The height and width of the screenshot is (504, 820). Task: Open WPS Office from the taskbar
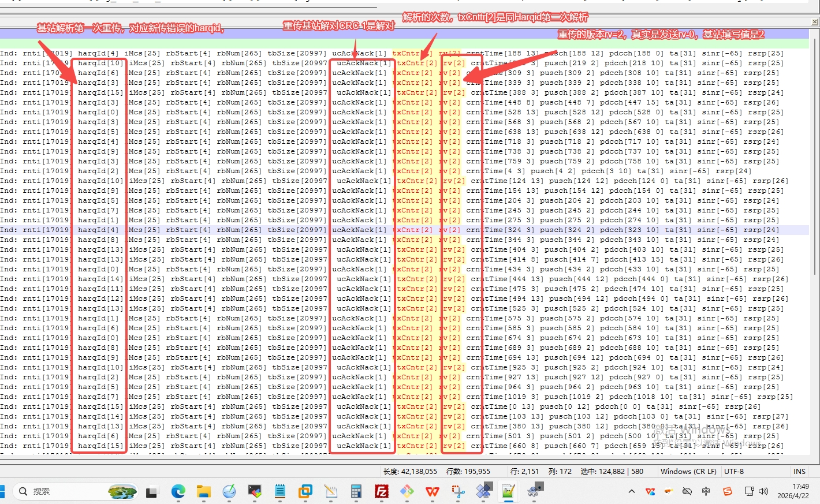click(x=432, y=491)
